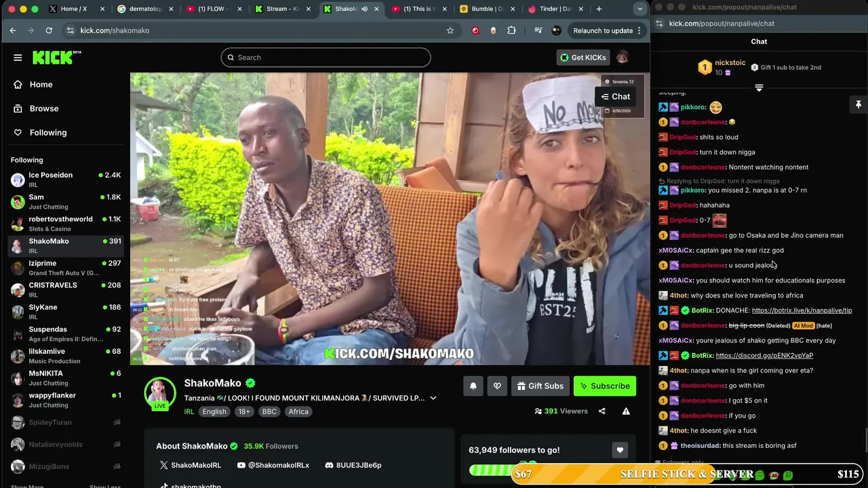Open @ShakomakoIRLx YouTube link
The height and width of the screenshot is (488, 868).
coord(273,465)
